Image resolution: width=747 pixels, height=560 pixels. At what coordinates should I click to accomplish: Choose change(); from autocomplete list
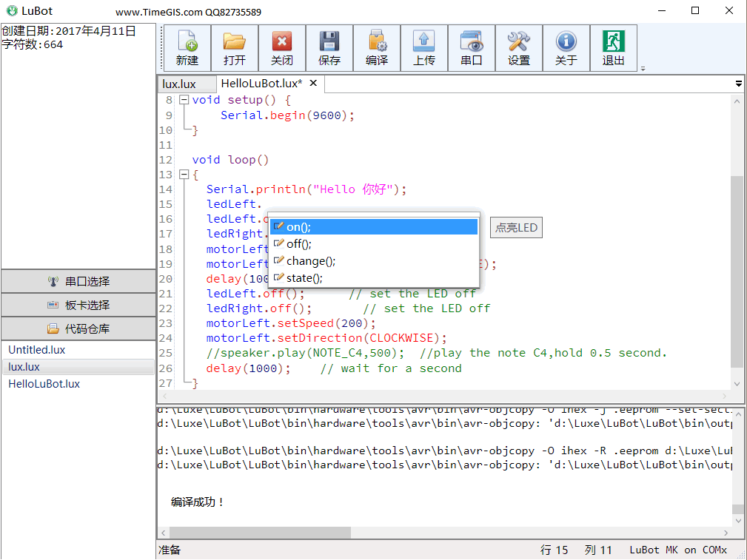pyautogui.click(x=373, y=261)
